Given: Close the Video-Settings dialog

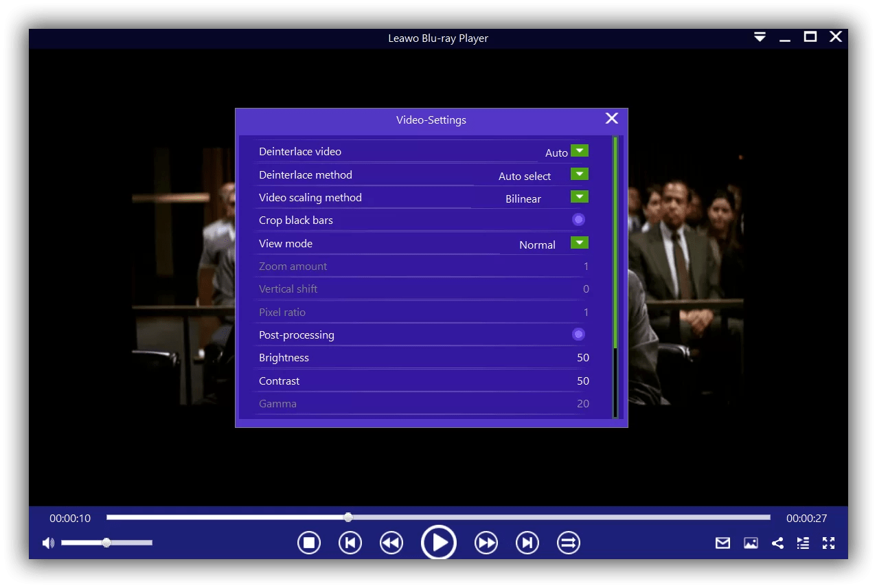Looking at the screenshot, I should click(x=611, y=118).
